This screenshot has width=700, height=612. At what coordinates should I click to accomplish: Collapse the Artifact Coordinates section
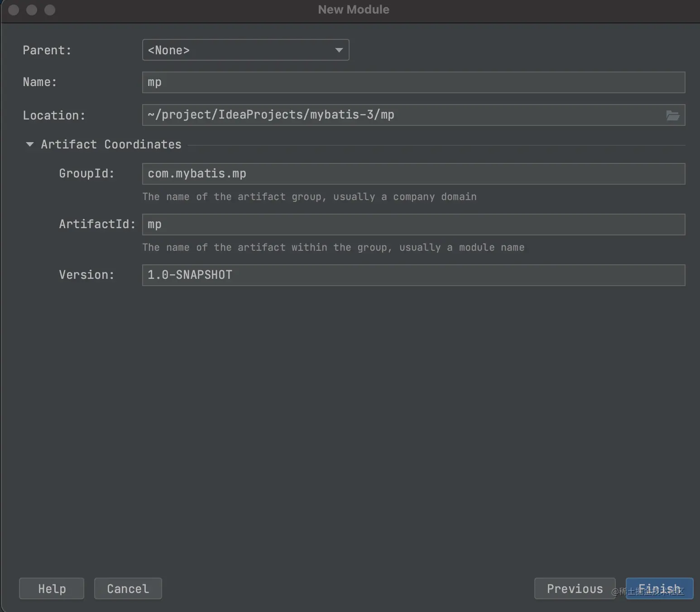(30, 144)
